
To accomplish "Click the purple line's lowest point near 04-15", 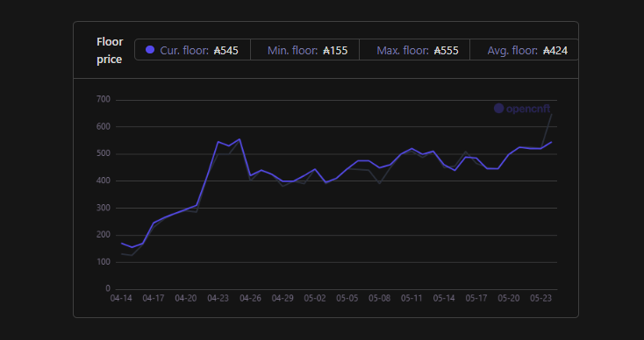I will 132,247.
